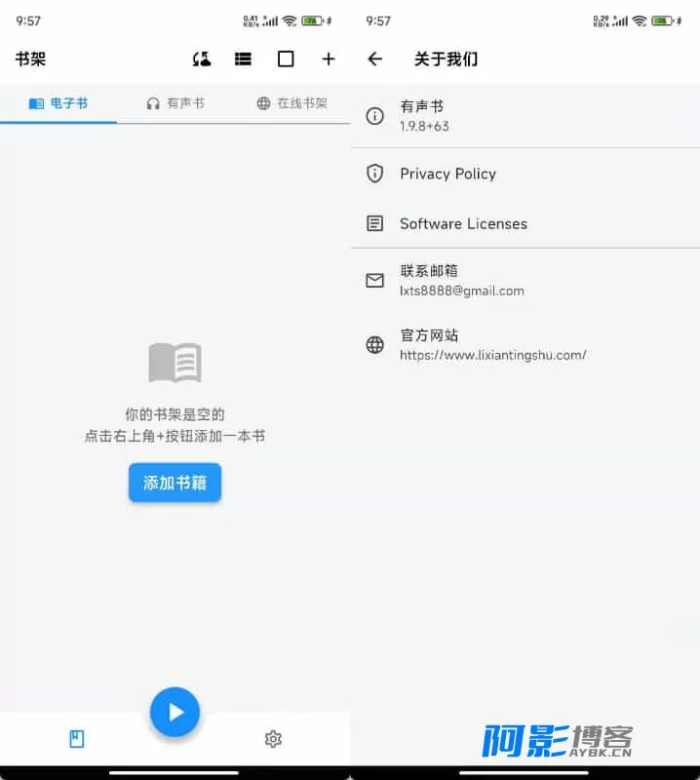Tap the blue play floating button

pyautogui.click(x=175, y=712)
